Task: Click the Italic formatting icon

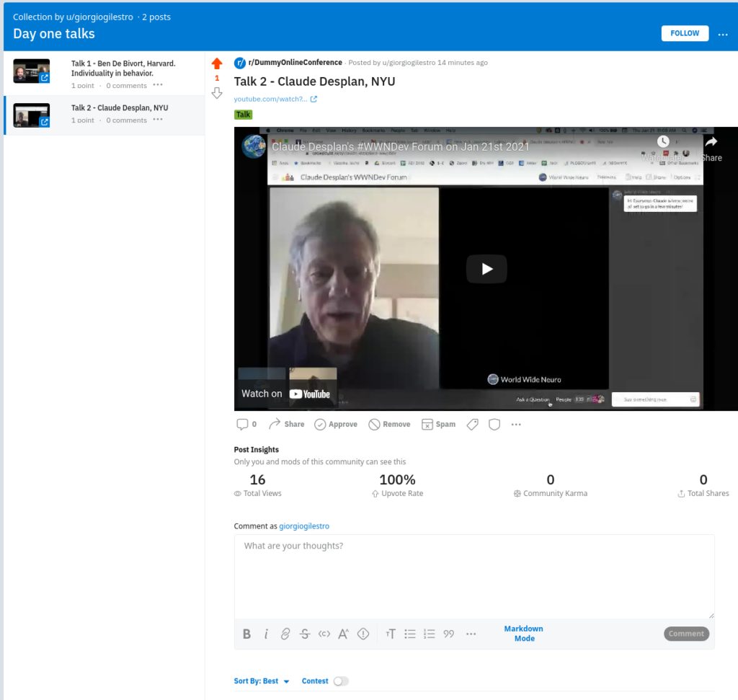Action: 266,634
